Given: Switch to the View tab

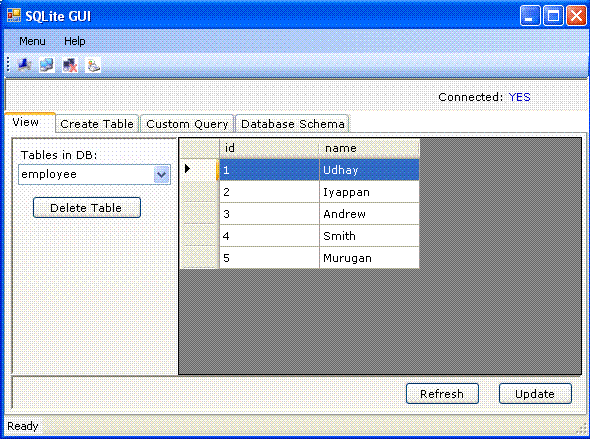Looking at the screenshot, I should coord(30,122).
